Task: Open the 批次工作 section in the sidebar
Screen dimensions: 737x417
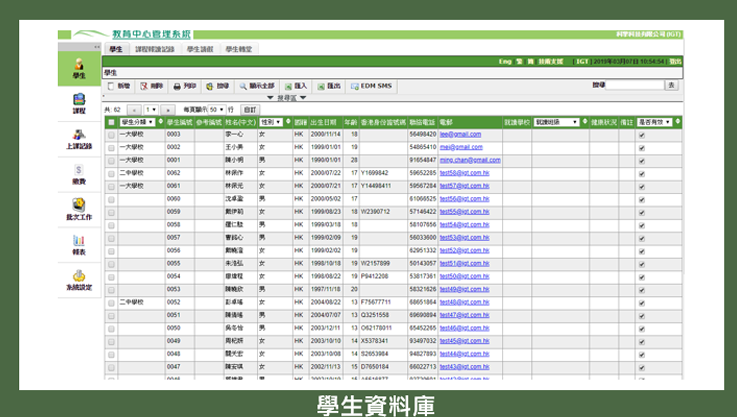Action: coord(79,210)
